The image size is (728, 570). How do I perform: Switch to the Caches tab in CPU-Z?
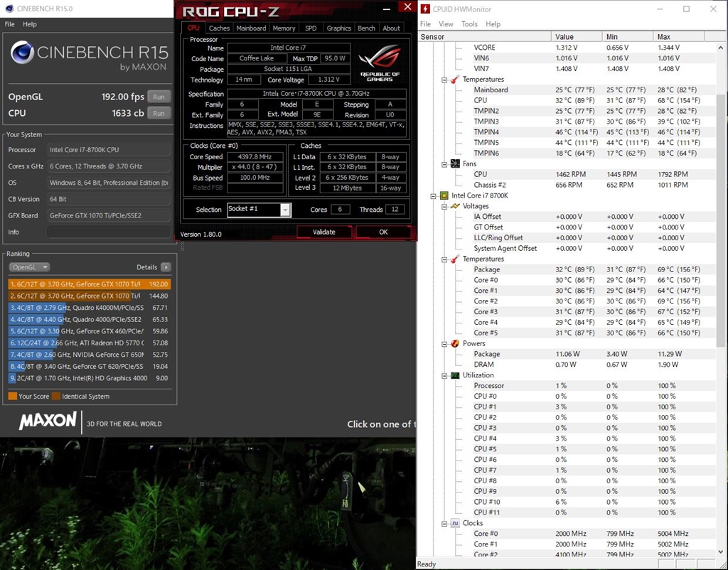(219, 28)
